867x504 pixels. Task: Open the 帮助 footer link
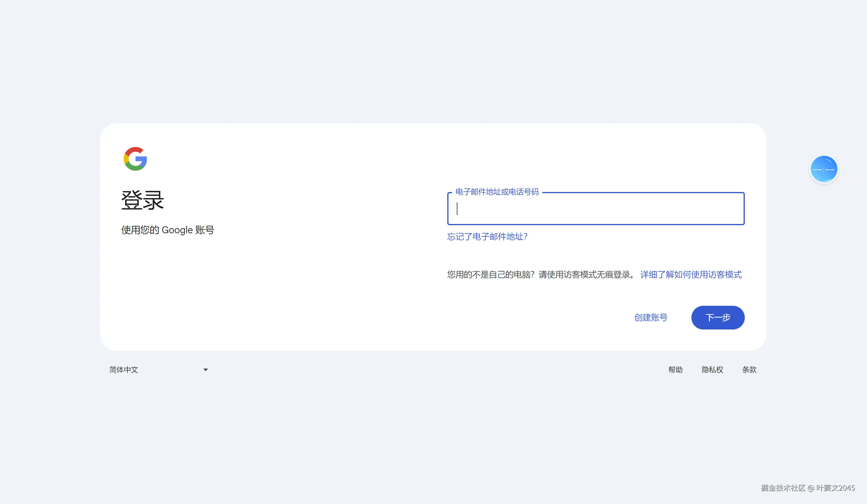click(675, 370)
